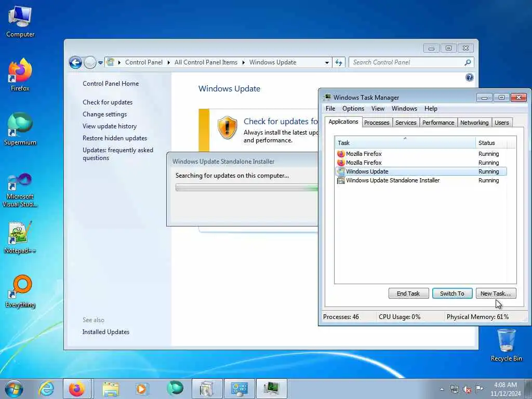Image resolution: width=532 pixels, height=399 pixels.
Task: Open Windows Explorer from the taskbar
Action: [x=111, y=389]
